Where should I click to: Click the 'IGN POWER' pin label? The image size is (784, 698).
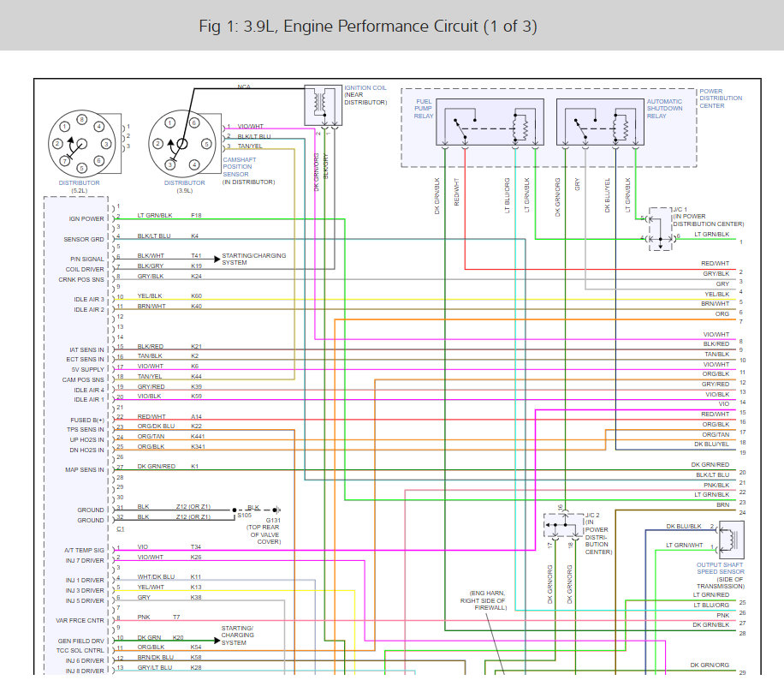click(86, 218)
